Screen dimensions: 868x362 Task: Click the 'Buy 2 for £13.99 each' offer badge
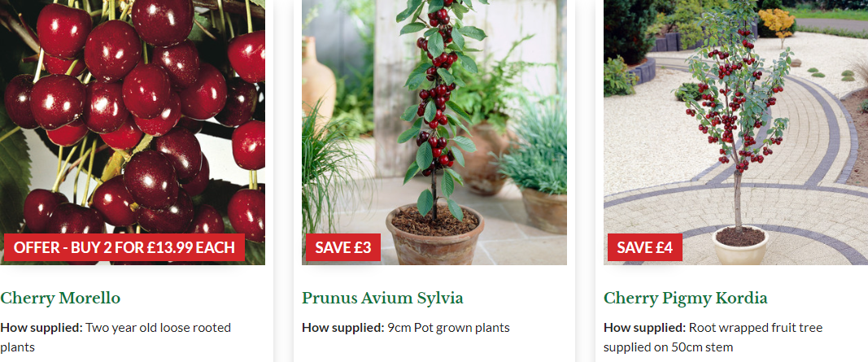(124, 247)
